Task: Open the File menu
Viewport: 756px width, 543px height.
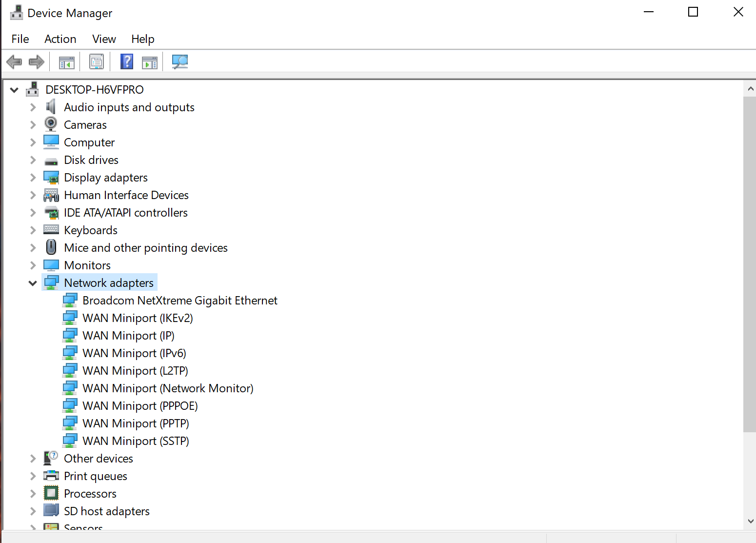Action: [20, 39]
